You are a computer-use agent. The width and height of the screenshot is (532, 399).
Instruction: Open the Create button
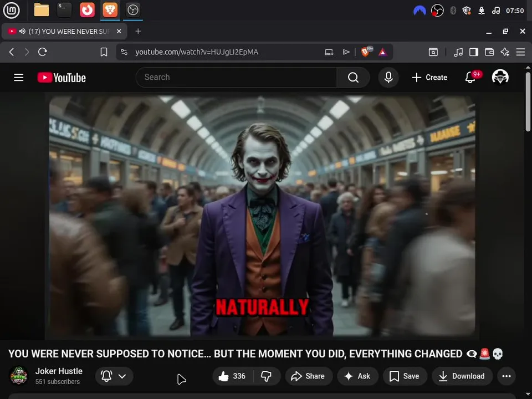point(429,78)
